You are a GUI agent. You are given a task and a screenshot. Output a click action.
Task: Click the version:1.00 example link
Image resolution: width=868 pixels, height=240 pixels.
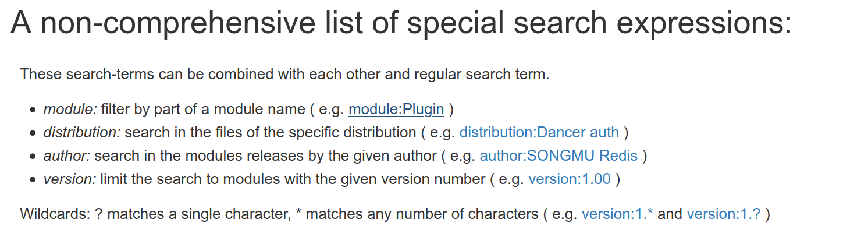tap(570, 179)
